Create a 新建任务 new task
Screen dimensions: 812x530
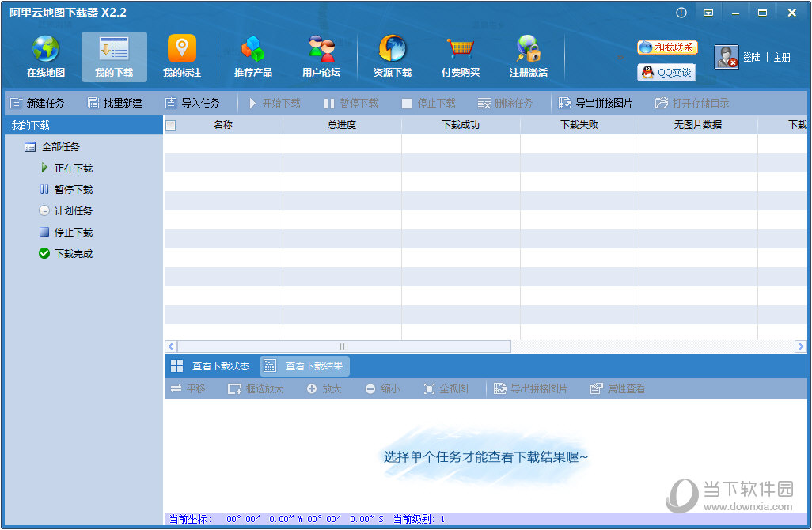[x=37, y=103]
